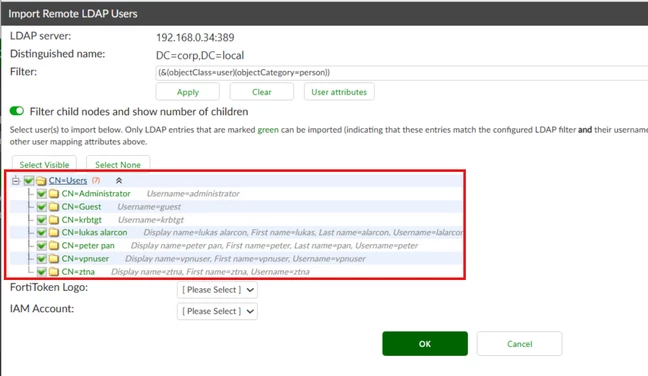Click the CN=Administrator folder icon
Screen dimensions: 648x376
[54, 193]
